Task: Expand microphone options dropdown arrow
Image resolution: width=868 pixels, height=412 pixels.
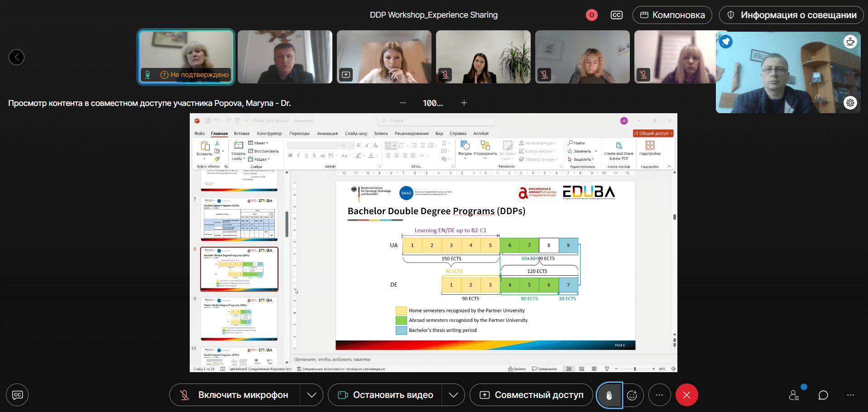Action: tap(312, 395)
